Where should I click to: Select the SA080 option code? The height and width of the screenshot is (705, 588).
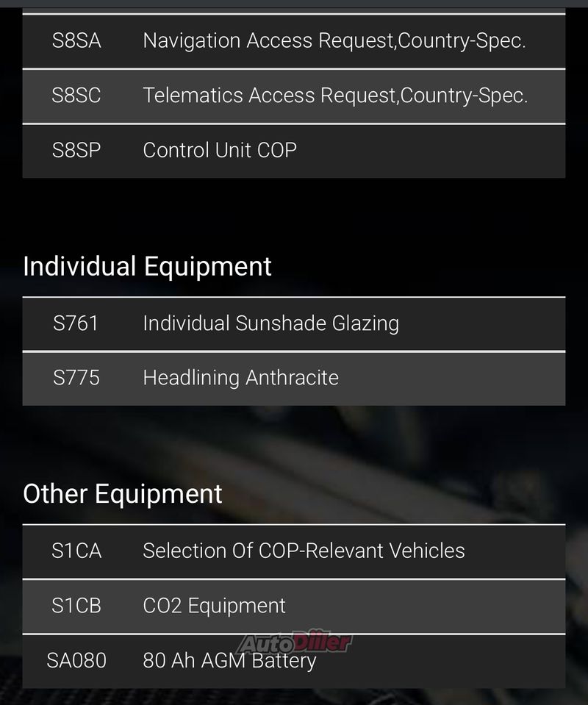coord(76,660)
